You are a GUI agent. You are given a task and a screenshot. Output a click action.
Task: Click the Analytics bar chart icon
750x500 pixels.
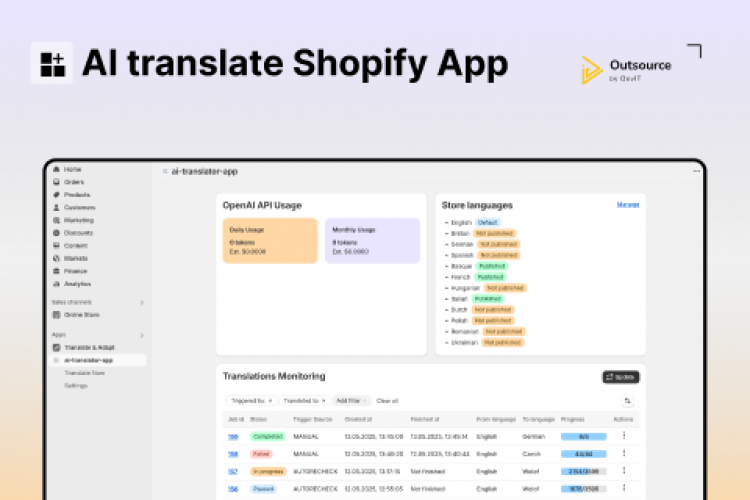(x=56, y=284)
